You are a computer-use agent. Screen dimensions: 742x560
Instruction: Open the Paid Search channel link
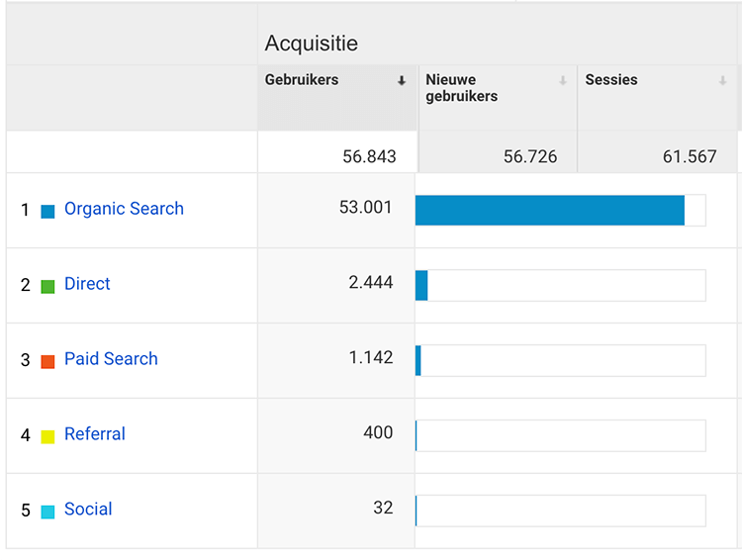[x=111, y=359]
